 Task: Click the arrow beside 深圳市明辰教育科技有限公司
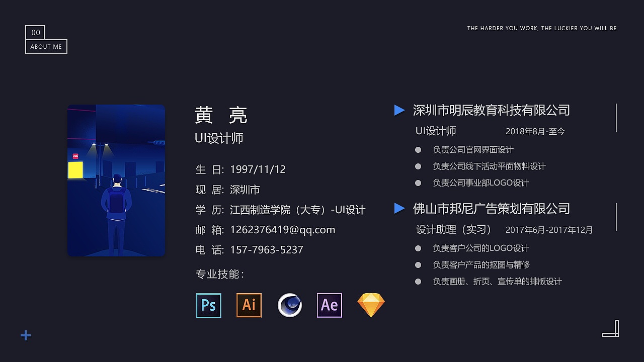click(399, 110)
